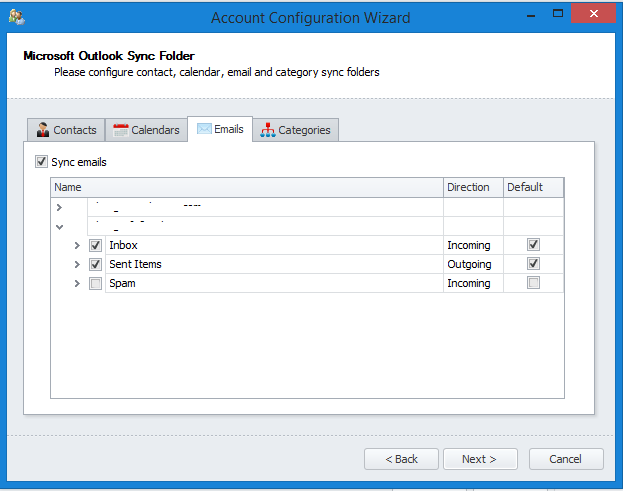The image size is (623, 491).
Task: Cancel the configuration wizard
Action: pos(565,459)
